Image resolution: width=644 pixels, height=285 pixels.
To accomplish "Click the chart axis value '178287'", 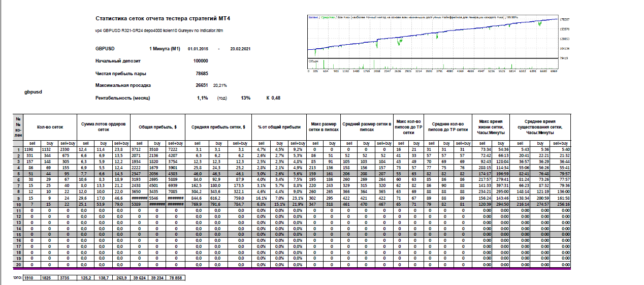I will point(564,19).
